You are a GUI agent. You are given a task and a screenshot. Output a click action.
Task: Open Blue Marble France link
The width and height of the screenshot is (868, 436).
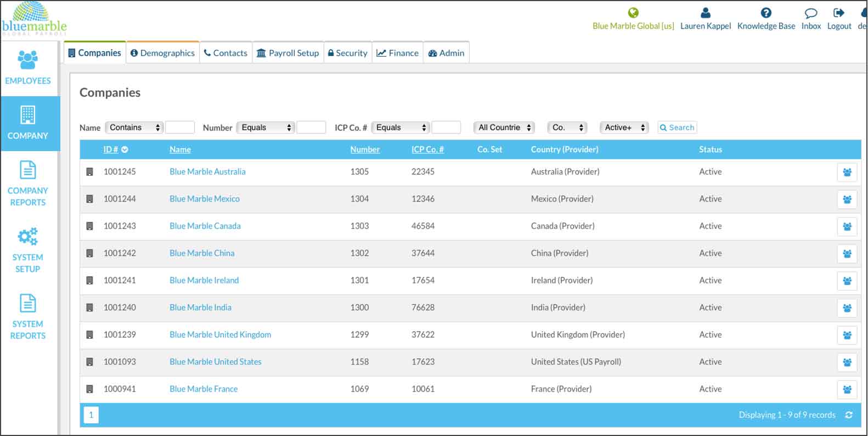[x=204, y=389]
